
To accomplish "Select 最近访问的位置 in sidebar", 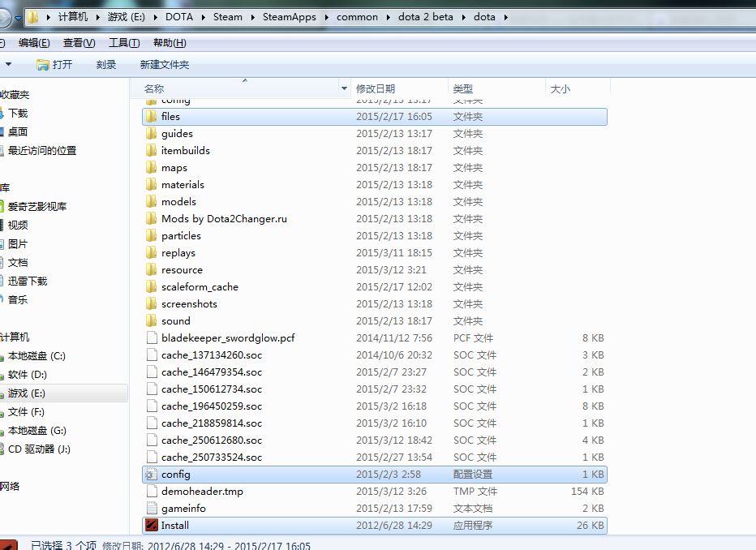I will click(42, 150).
